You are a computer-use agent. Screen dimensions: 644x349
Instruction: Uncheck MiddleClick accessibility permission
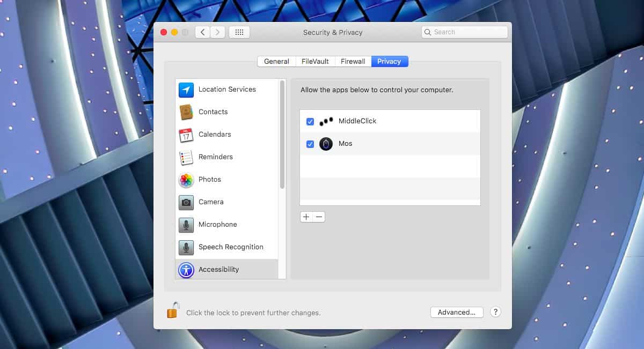310,121
